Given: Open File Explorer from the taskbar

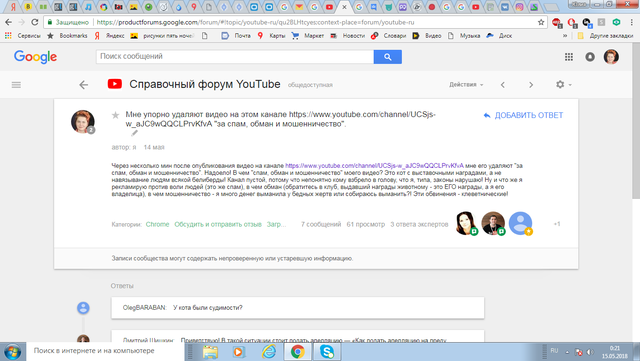Looking at the screenshot, I should click(x=211, y=352).
